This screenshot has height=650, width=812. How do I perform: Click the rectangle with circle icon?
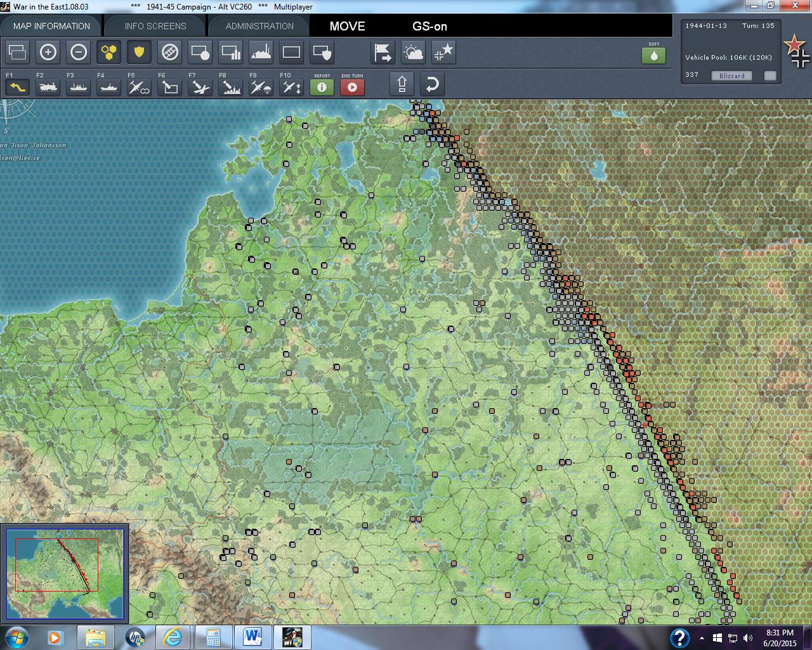click(x=200, y=52)
